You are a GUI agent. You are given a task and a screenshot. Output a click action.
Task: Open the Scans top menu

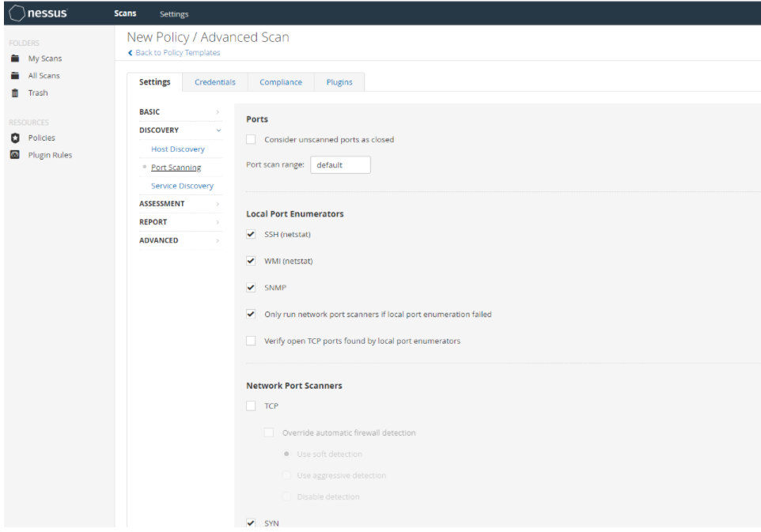125,13
